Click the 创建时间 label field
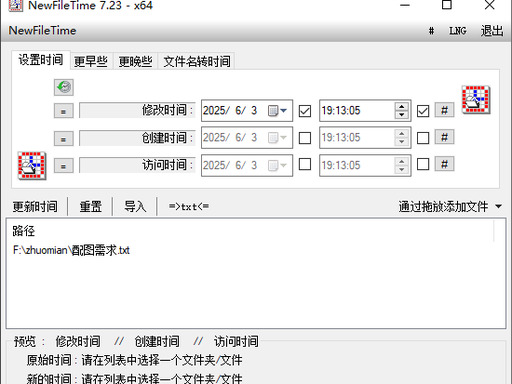512x384 pixels. tap(137, 138)
